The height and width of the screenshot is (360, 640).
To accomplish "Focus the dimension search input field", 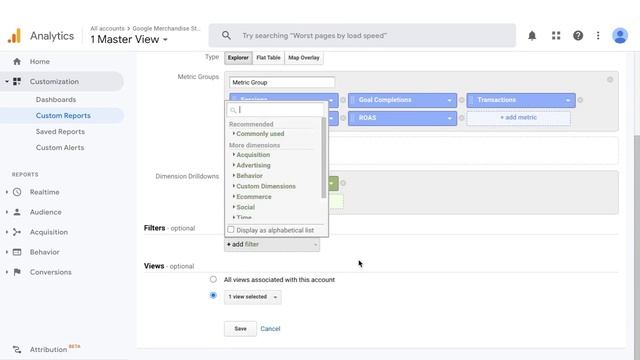I will pyautogui.click(x=276, y=110).
